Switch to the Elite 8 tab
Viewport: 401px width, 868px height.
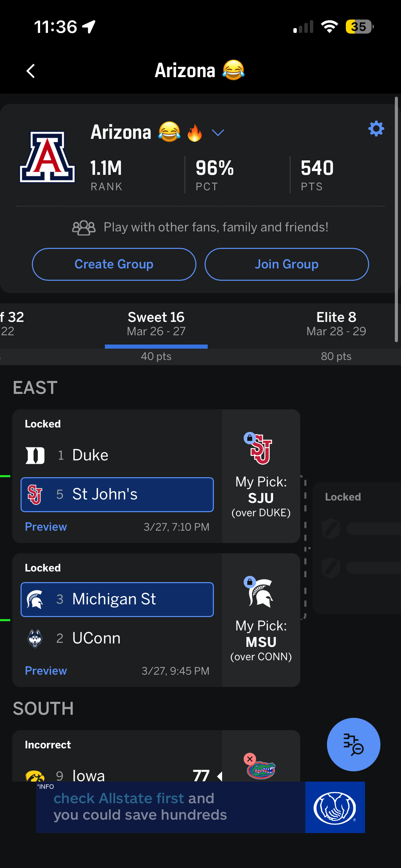click(x=336, y=324)
